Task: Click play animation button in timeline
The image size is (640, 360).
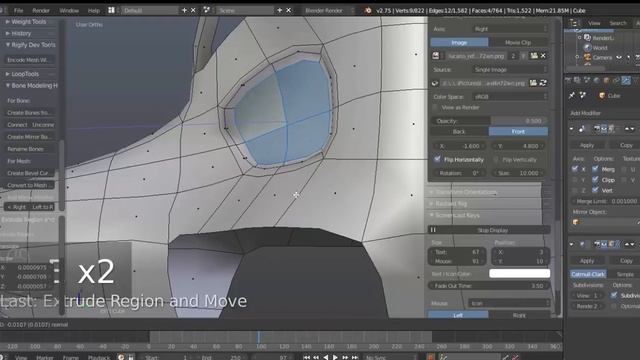Action: coord(335,357)
